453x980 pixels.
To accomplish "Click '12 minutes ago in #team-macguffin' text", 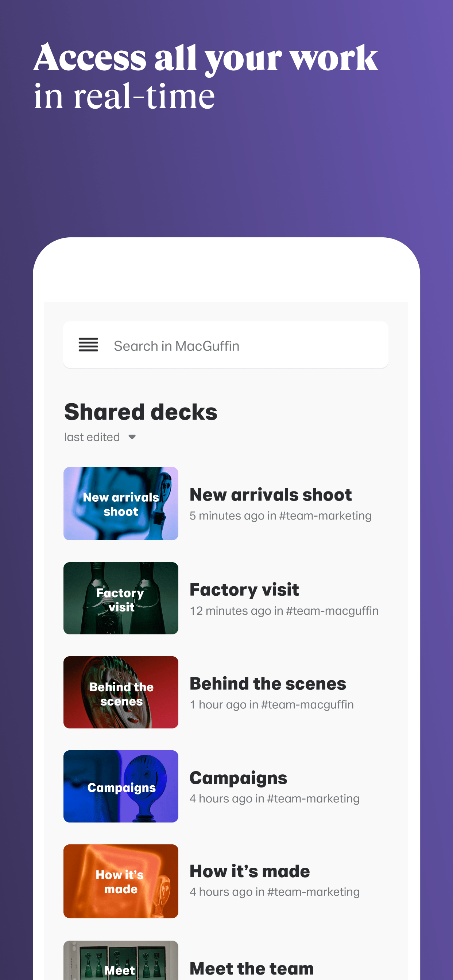I will pos(284,611).
